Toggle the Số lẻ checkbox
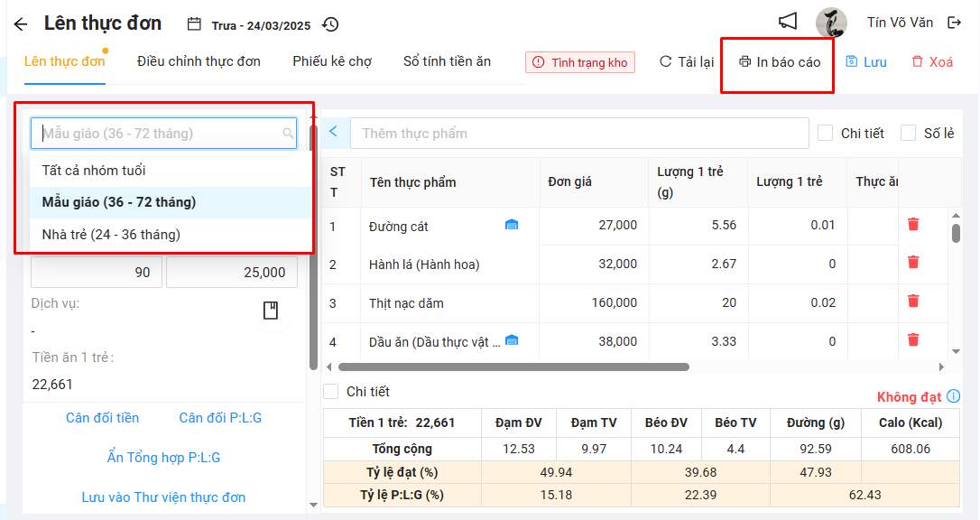 (908, 134)
